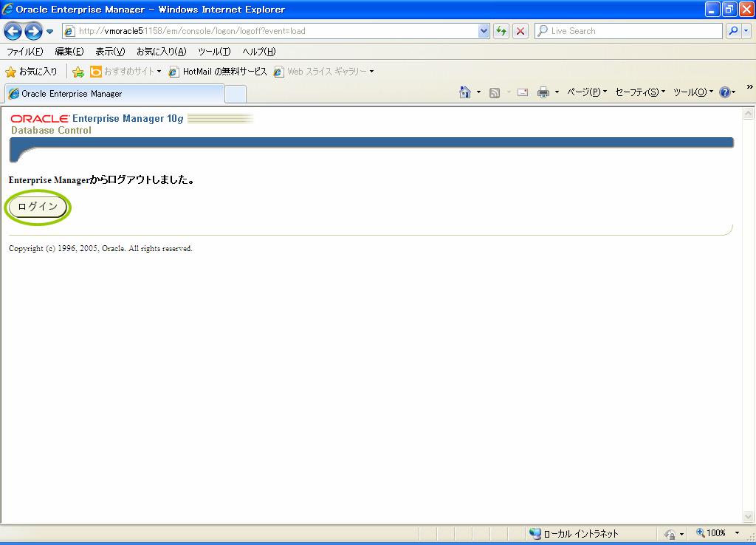756x545 pixels.
Task: Open the search provider dropdown arrow
Action: click(x=746, y=31)
